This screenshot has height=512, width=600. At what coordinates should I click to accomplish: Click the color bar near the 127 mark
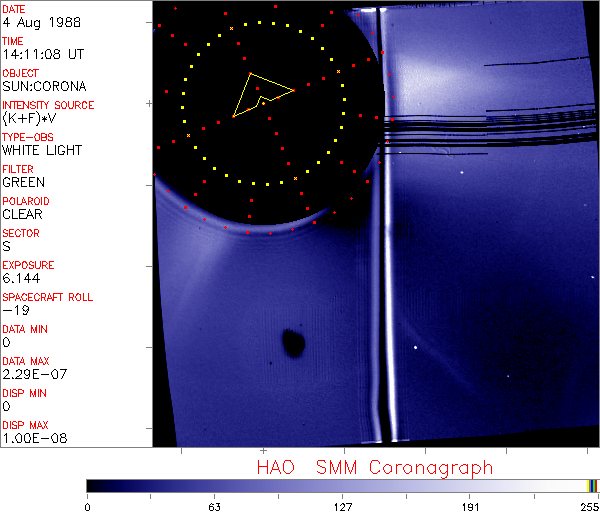[x=342, y=485]
